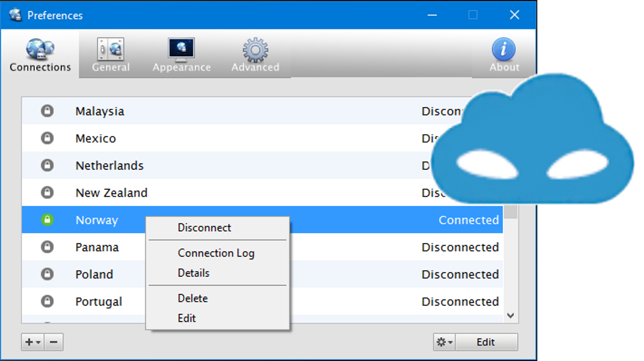Select the Portugal connection name
Viewport: 644px width, 361px height.
coord(99,302)
